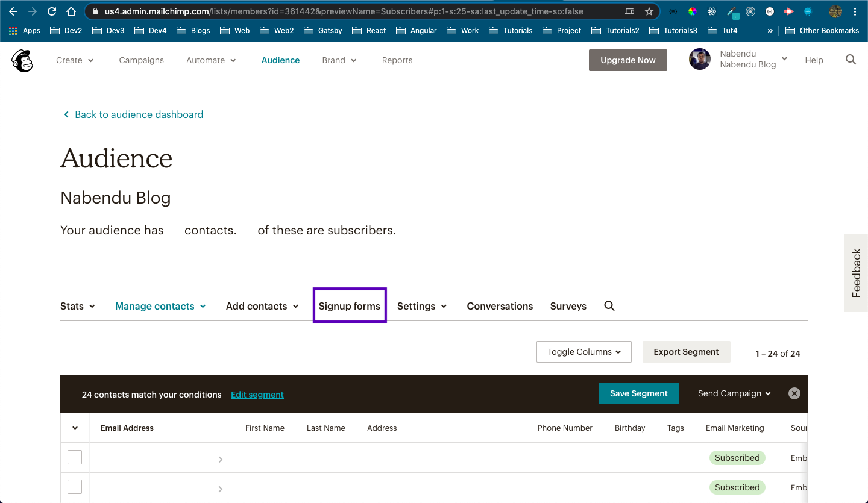Click the blue round extension icon
This screenshot has width=868, height=503.
808,11
